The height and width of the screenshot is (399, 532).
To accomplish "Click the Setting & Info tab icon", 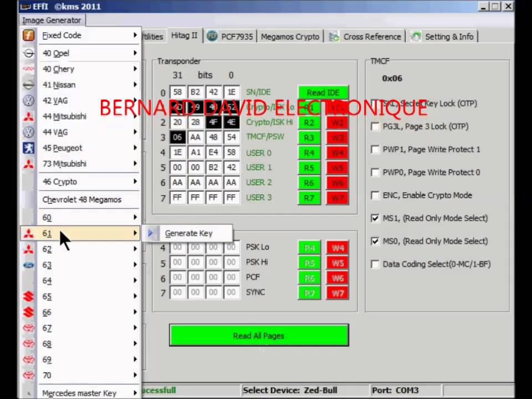I will tap(416, 37).
